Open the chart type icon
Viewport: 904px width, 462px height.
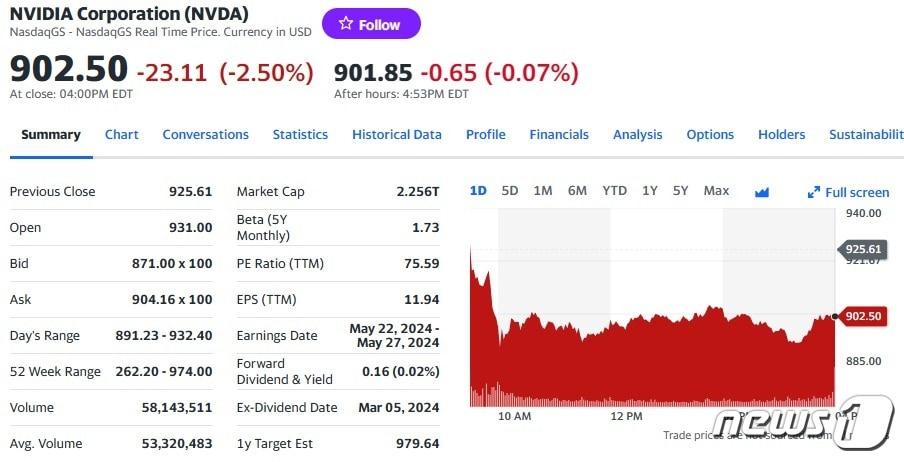point(762,192)
